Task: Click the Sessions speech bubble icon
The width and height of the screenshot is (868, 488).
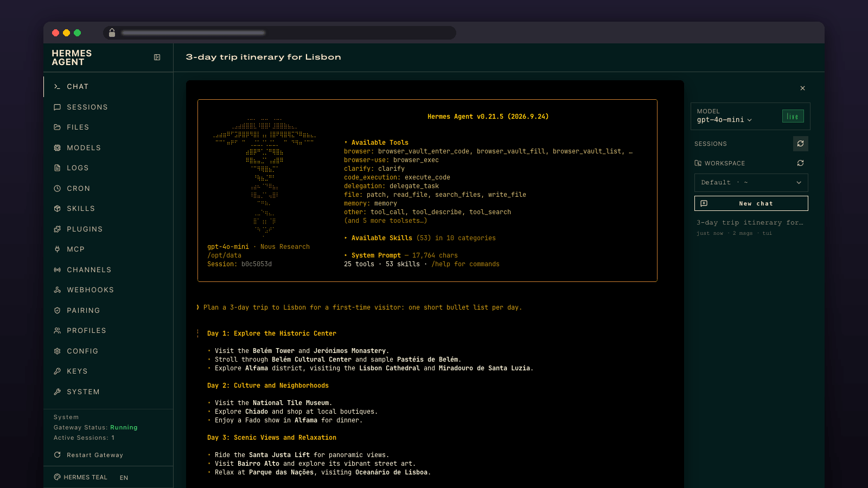Action: (x=57, y=107)
